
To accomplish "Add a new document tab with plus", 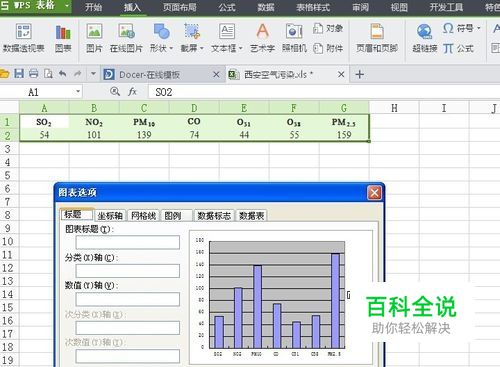I will (x=359, y=74).
